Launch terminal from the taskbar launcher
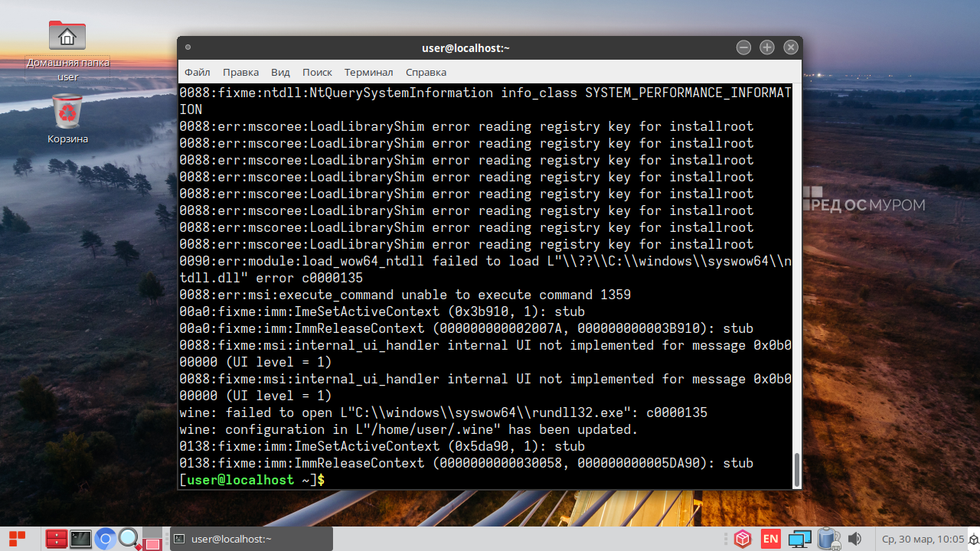The image size is (980, 551). (x=80, y=539)
